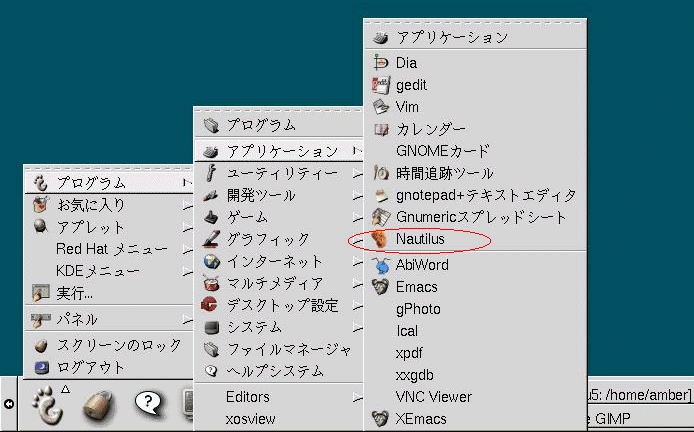
Task: Click the padlock lock-screen panel icon
Action: point(98,405)
